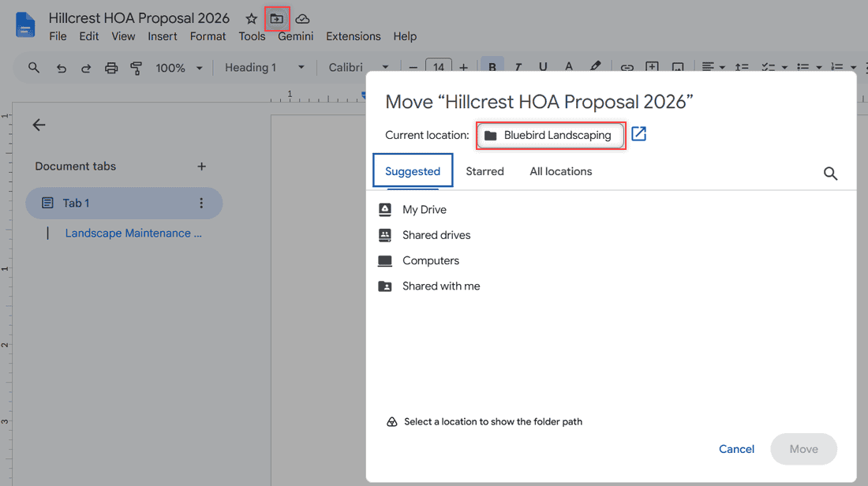Open the Gemini menu
868x486 pixels.
point(296,36)
